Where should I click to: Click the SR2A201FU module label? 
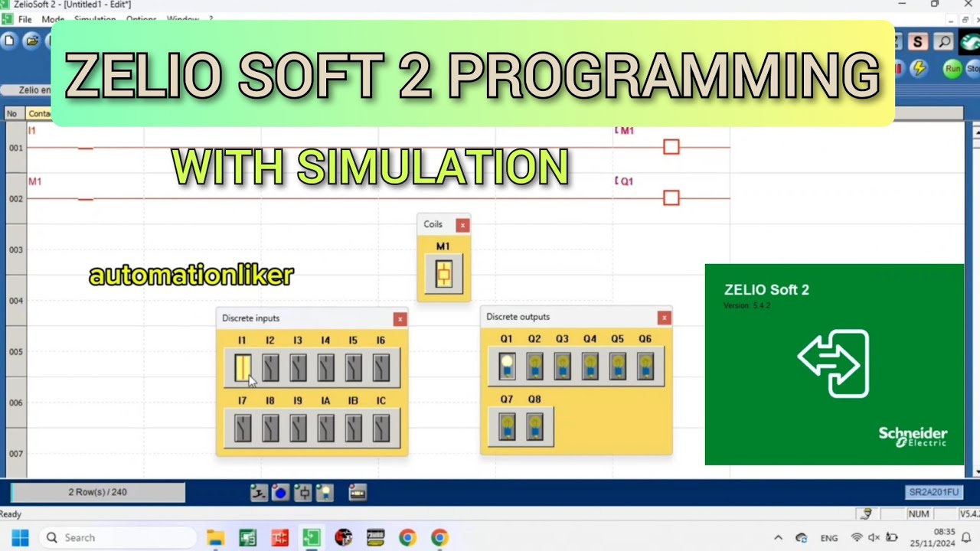[933, 493]
